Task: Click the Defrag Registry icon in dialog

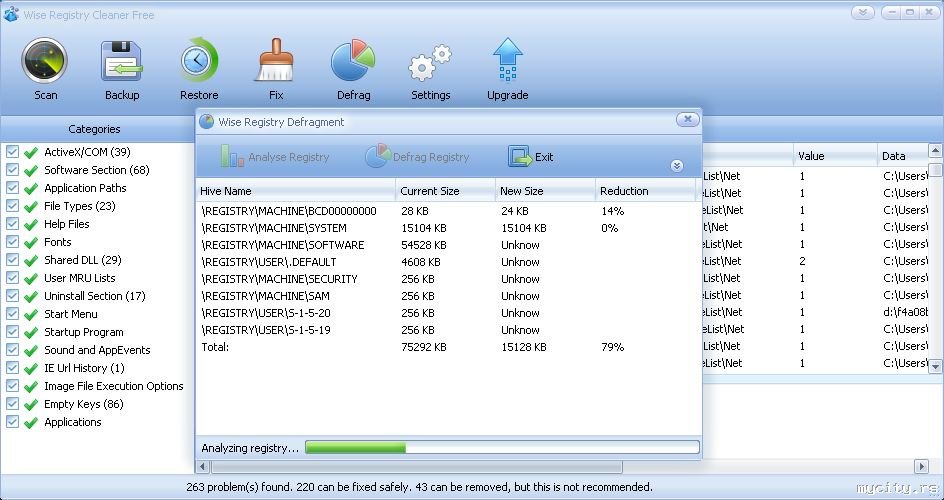Action: (x=377, y=156)
